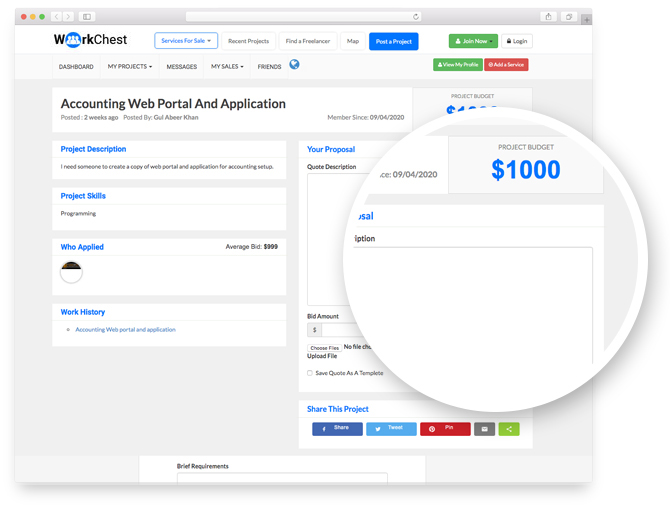Screen dimensions: 670x506
Task: Expand the Services For Sale dropdown
Action: (186, 41)
